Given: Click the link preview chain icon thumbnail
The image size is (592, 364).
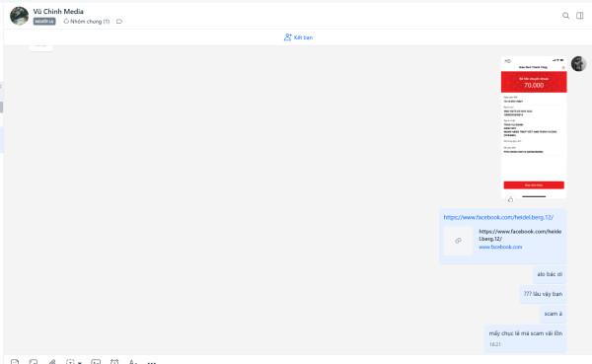Looking at the screenshot, I should pyautogui.click(x=458, y=241).
